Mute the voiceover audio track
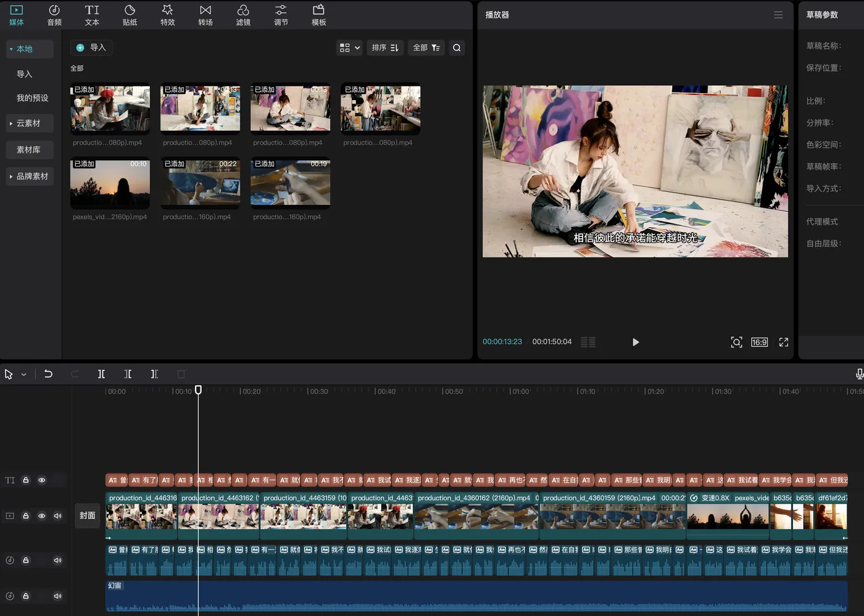 click(58, 560)
